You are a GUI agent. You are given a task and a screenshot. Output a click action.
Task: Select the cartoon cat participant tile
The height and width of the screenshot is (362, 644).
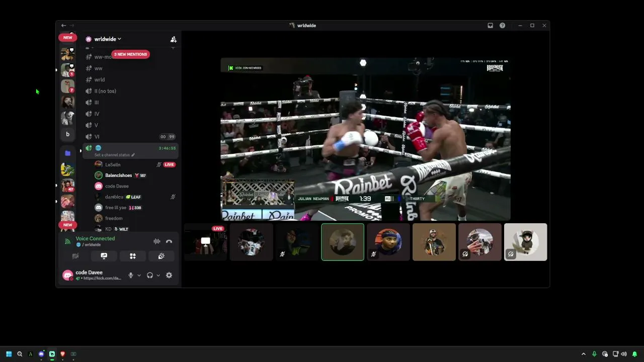(x=525, y=242)
